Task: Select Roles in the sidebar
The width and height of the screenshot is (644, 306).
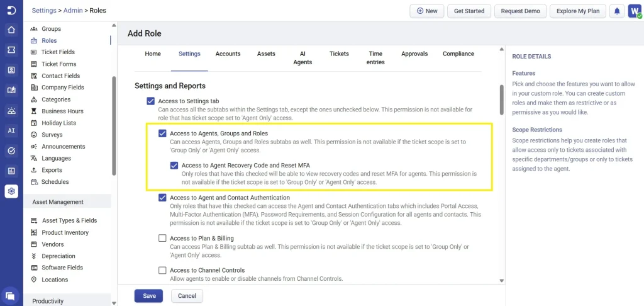Action: (x=49, y=40)
